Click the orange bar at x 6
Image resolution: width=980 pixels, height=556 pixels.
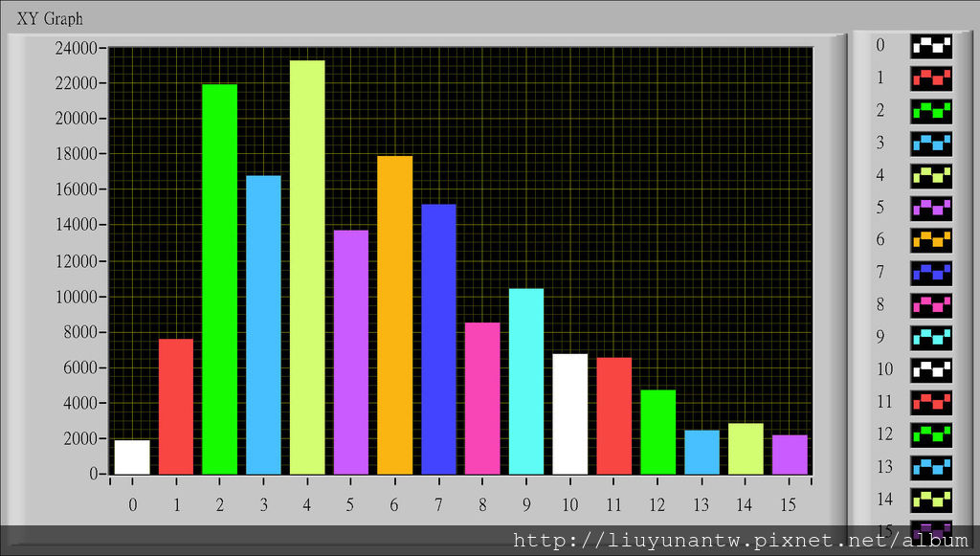pyautogui.click(x=395, y=315)
